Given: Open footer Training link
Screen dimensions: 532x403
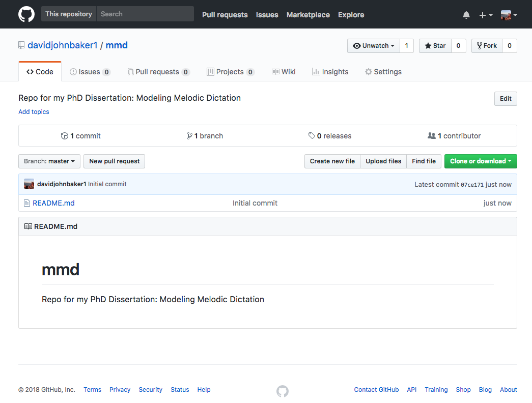Looking at the screenshot, I should [436, 390].
